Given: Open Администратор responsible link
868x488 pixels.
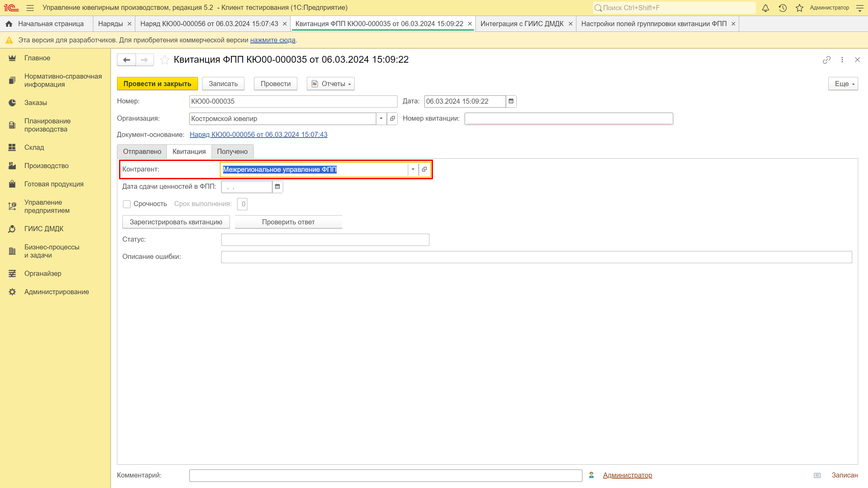Looking at the screenshot, I should tap(627, 475).
